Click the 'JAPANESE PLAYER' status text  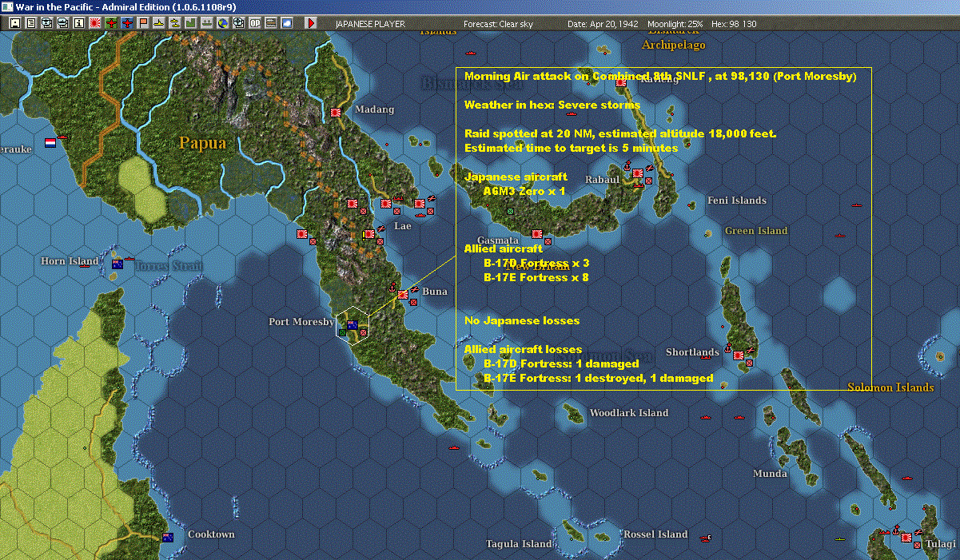click(x=370, y=24)
